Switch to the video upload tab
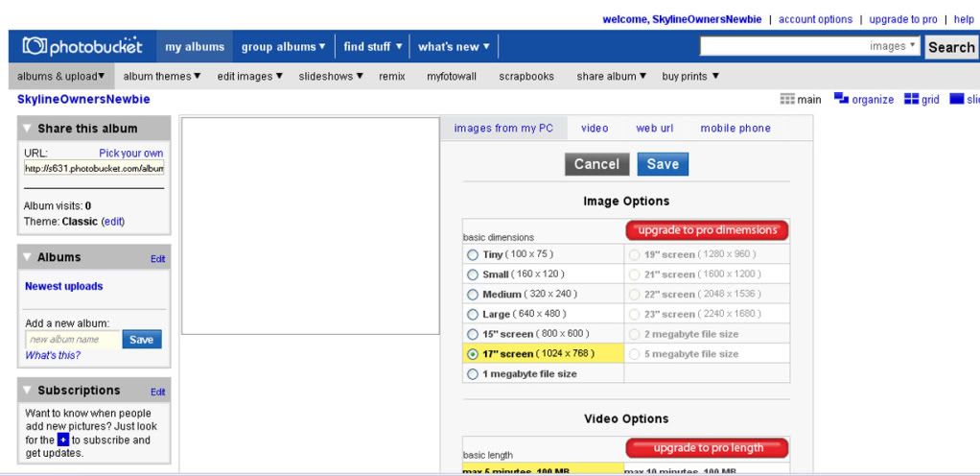Screen dimensions: 980x476 point(595,129)
